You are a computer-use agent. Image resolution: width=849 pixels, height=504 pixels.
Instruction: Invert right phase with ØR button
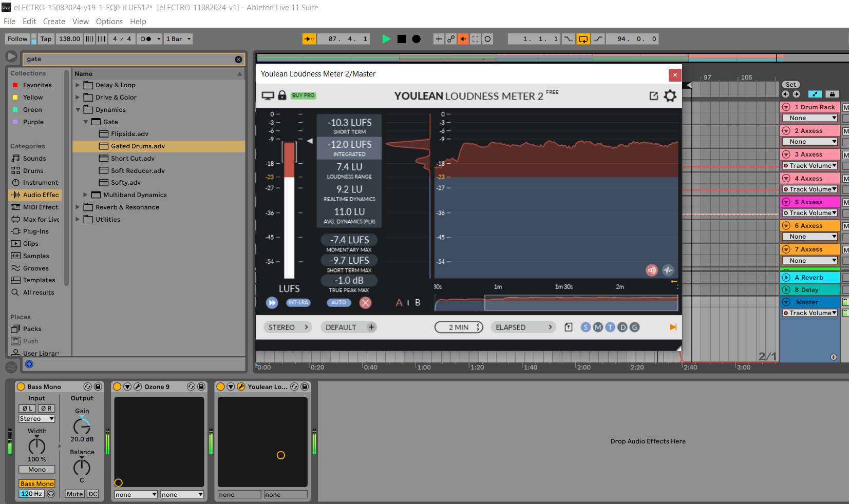(46, 409)
